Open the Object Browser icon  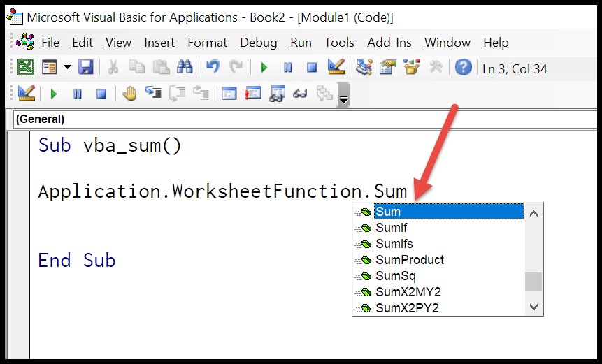pyautogui.click(x=412, y=68)
